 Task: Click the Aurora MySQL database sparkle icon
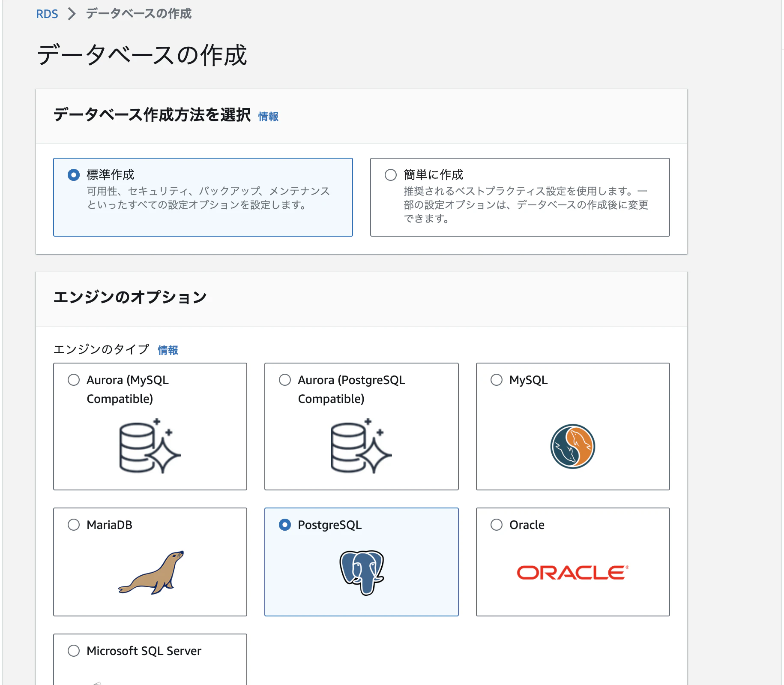(x=150, y=446)
